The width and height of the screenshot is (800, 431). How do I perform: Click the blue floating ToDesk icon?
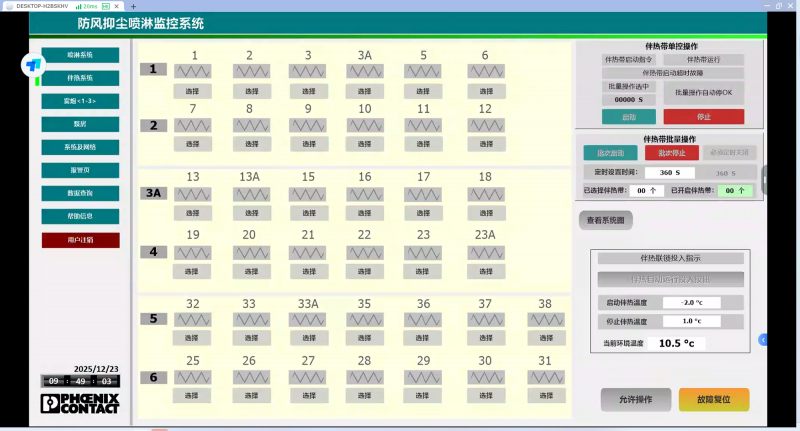coord(33,65)
